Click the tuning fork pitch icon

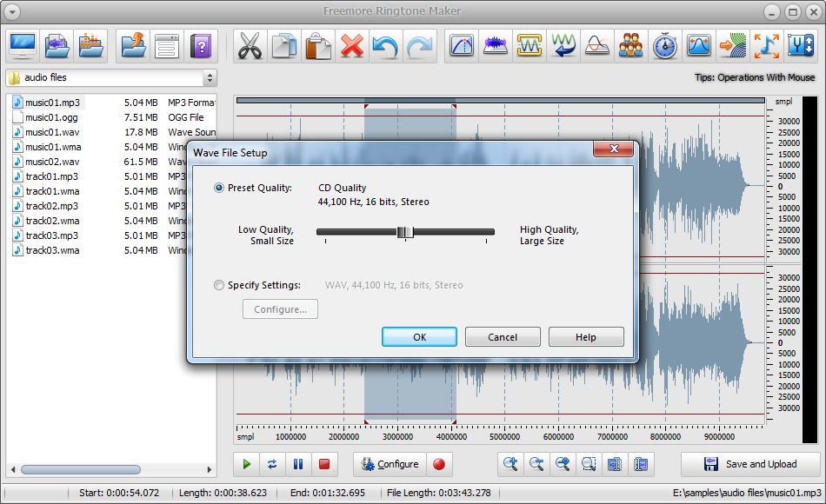pyautogui.click(x=801, y=46)
